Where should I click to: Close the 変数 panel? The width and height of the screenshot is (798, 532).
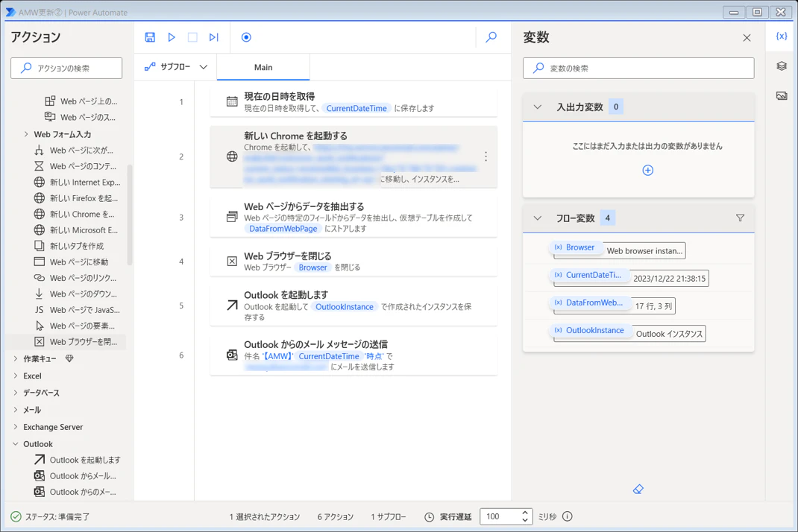click(747, 38)
